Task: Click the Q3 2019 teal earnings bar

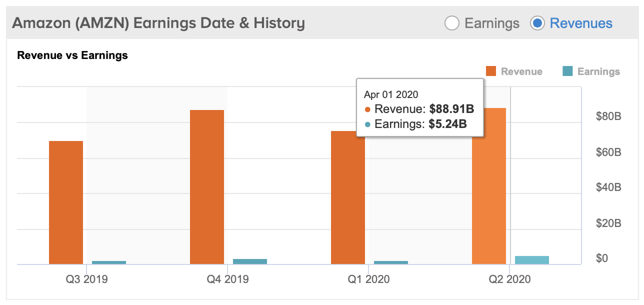Action: 109,262
